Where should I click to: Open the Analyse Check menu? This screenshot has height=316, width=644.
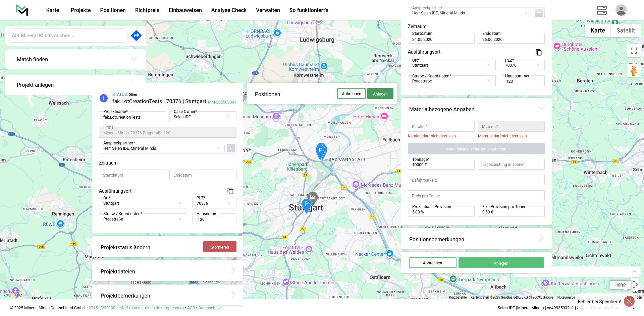point(229,10)
